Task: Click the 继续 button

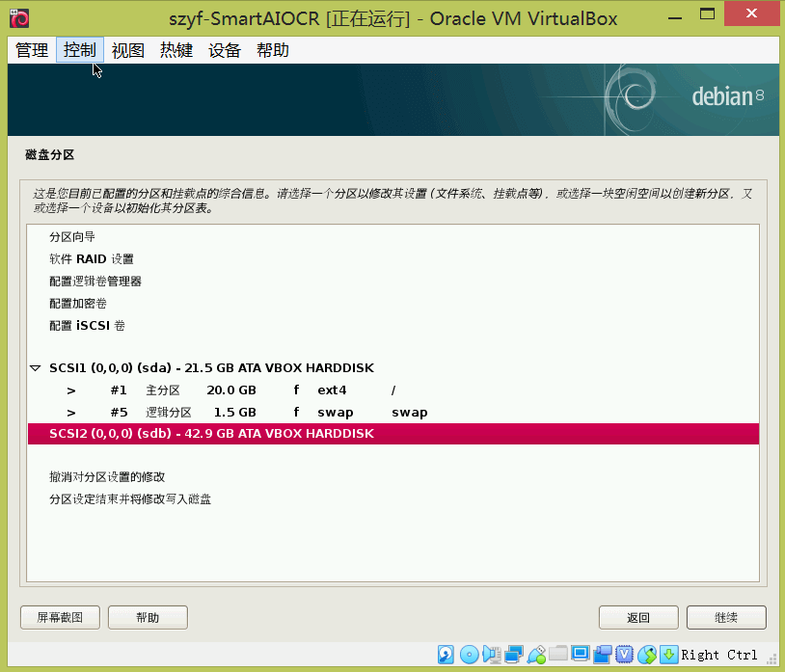Action: click(x=726, y=617)
